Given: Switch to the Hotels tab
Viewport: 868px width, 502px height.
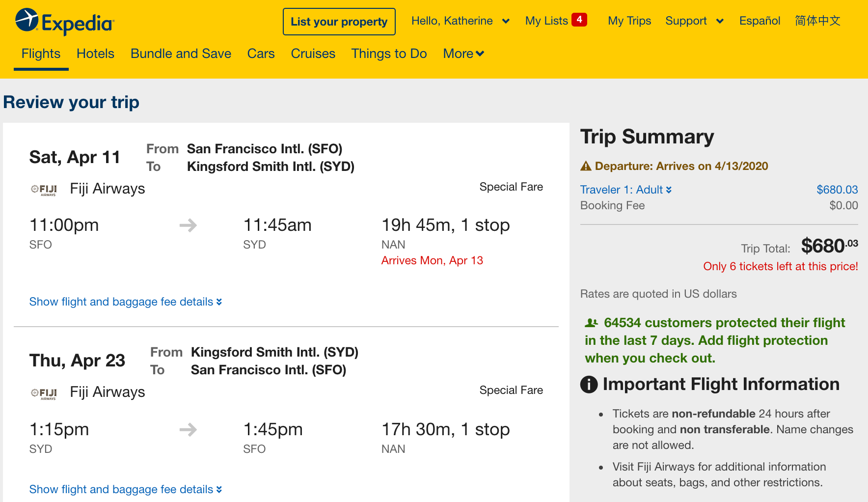Looking at the screenshot, I should pos(95,54).
